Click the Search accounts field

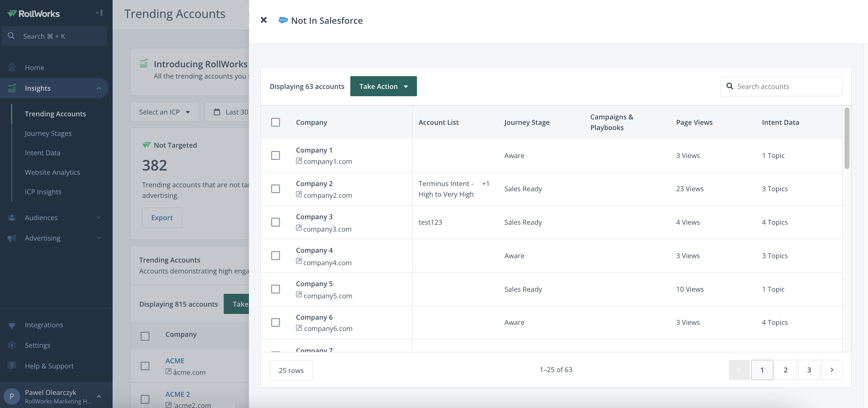781,86
